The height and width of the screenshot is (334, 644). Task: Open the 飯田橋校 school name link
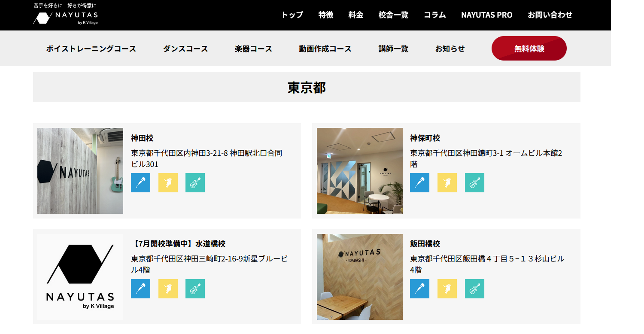click(425, 244)
